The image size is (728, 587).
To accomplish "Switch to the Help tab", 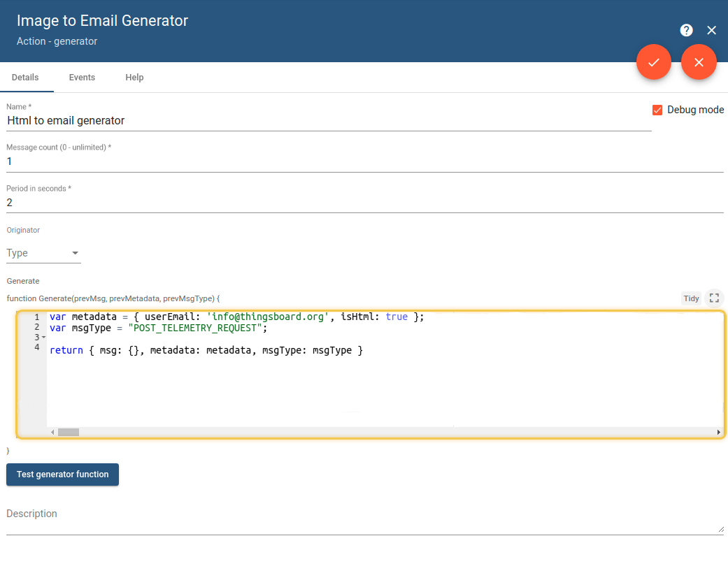I will (134, 78).
